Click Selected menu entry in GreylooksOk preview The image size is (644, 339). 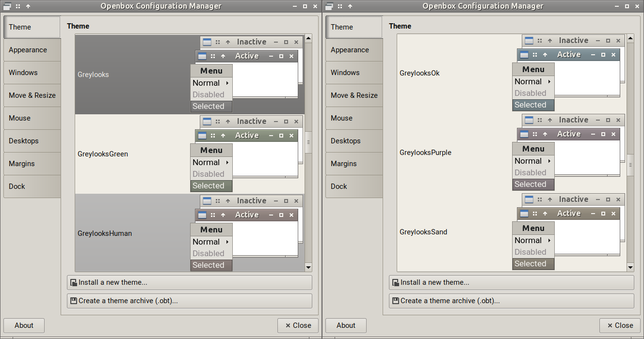click(533, 105)
